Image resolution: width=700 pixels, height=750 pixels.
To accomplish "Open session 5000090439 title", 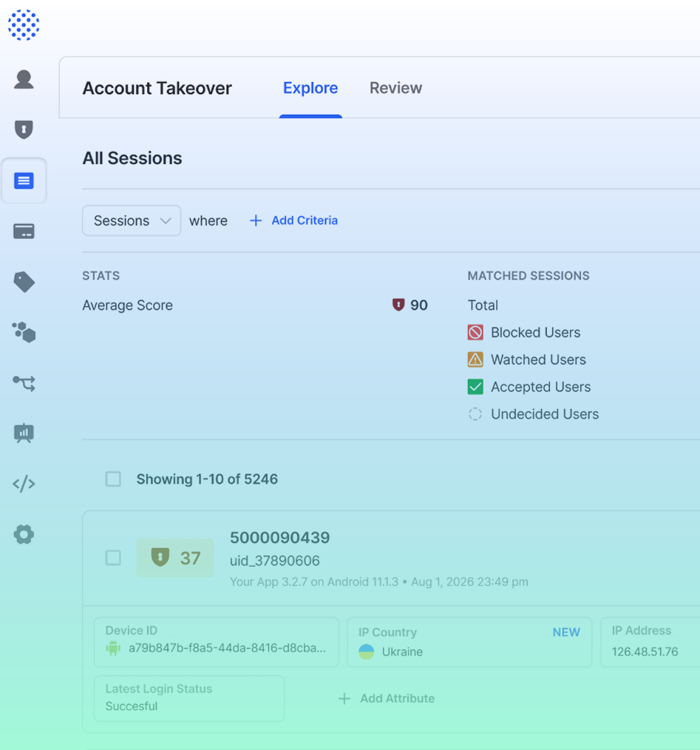I will coord(279,538).
